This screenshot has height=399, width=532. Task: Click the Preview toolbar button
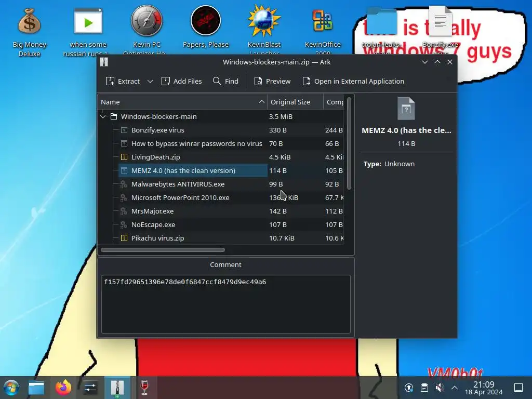[x=272, y=81]
